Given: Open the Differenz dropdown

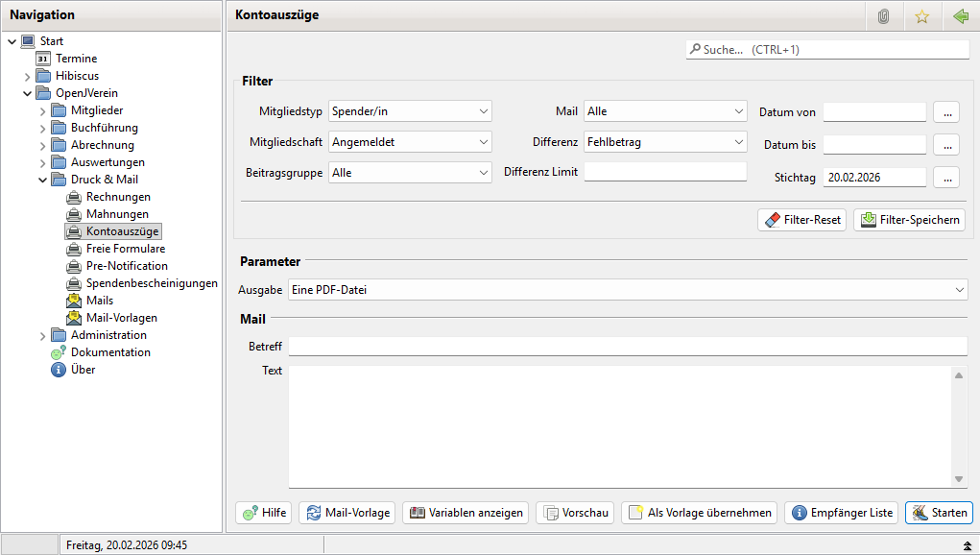Looking at the screenshot, I should [665, 142].
